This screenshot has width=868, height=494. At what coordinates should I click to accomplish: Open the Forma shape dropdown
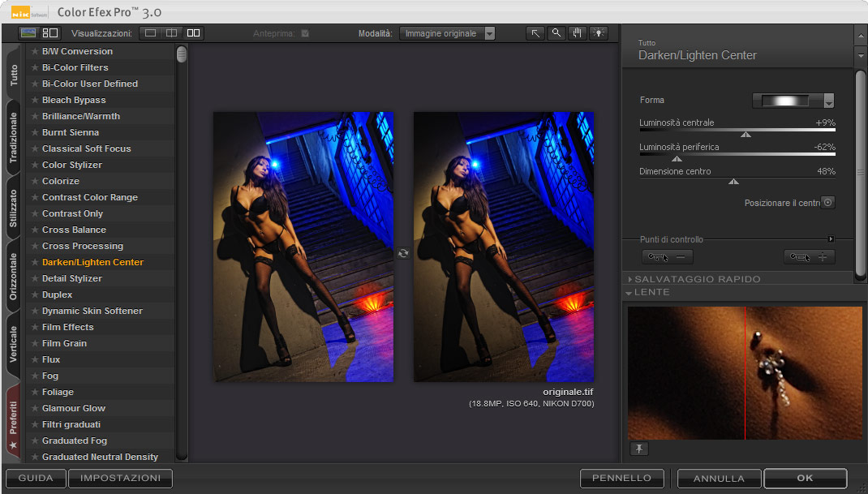point(793,101)
